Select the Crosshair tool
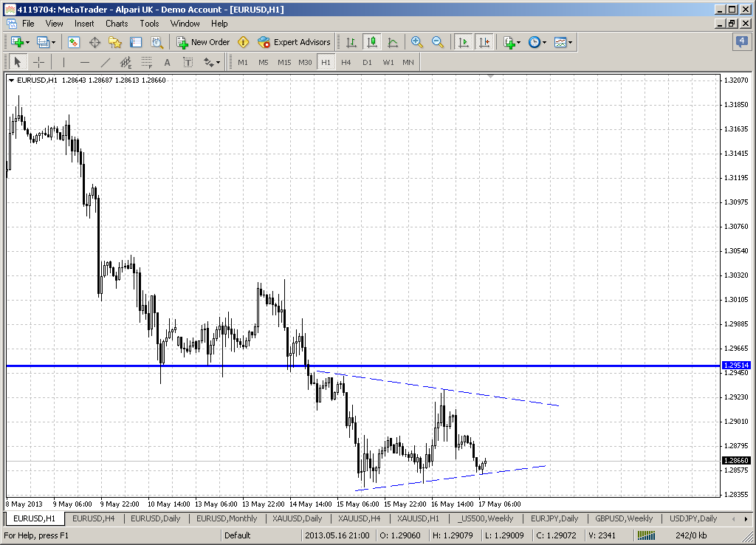756x545 pixels. (38, 62)
